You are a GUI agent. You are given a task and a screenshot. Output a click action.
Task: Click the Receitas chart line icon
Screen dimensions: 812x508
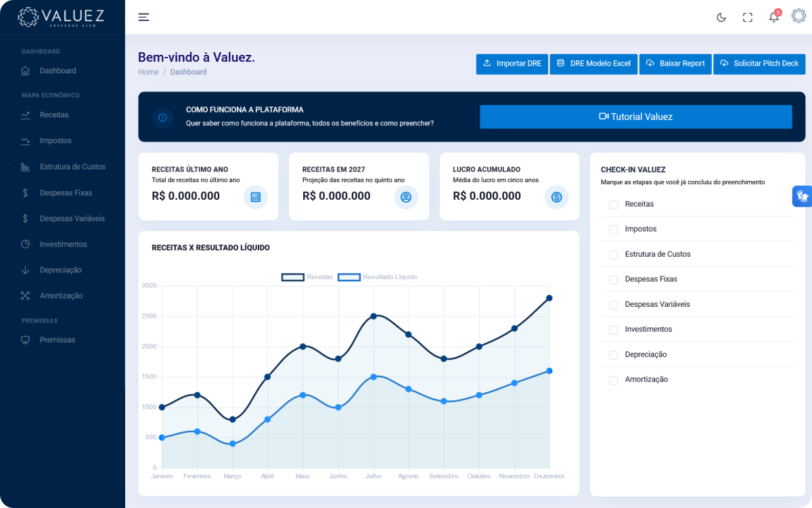click(25, 115)
